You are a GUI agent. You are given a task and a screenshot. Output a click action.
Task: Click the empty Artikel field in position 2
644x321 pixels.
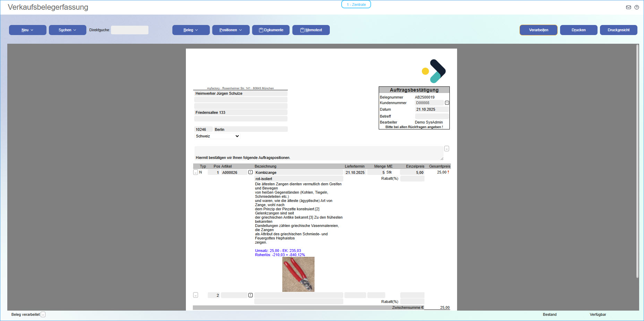point(234,295)
